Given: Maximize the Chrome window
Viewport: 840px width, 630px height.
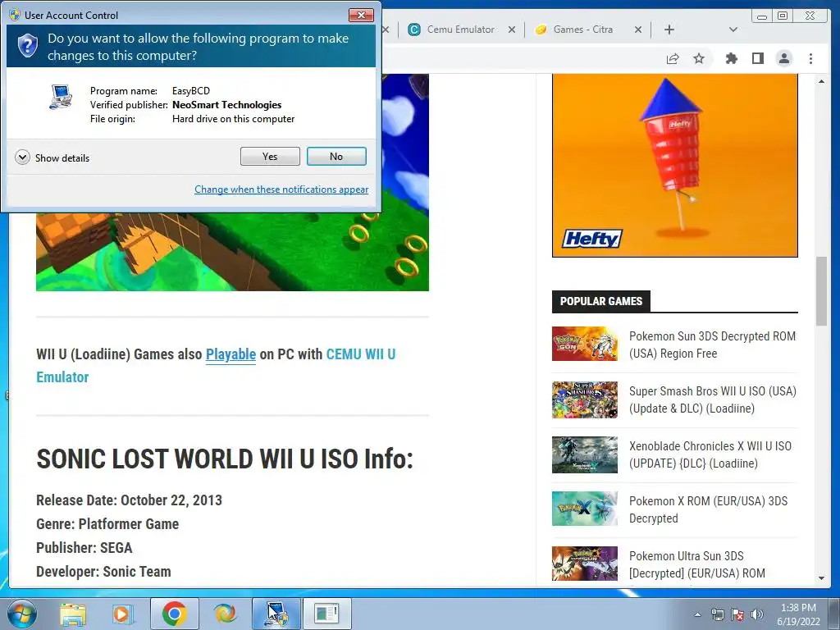Looking at the screenshot, I should click(783, 16).
